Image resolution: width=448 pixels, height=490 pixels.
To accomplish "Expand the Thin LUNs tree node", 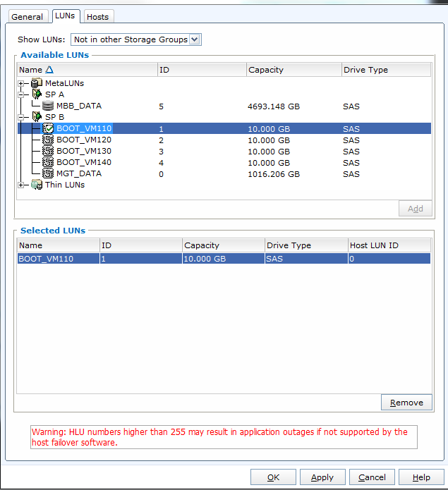I will tap(20, 185).
